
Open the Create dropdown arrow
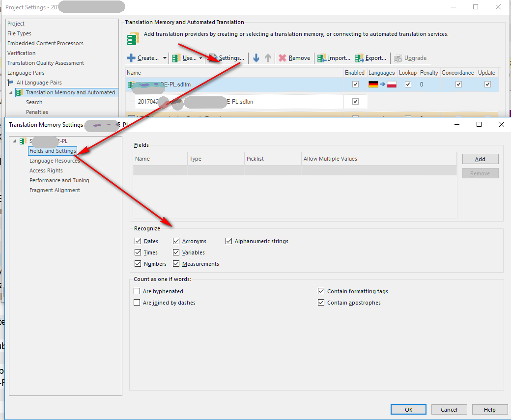point(165,58)
